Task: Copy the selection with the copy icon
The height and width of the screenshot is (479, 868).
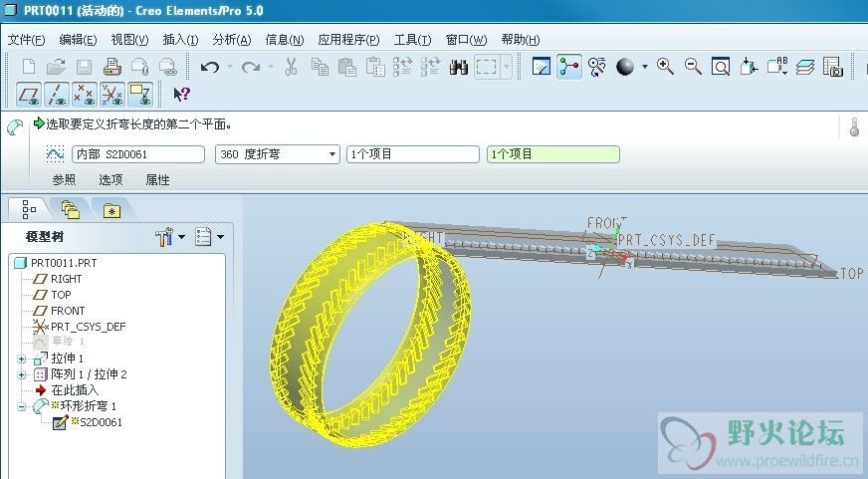Action: (320, 67)
